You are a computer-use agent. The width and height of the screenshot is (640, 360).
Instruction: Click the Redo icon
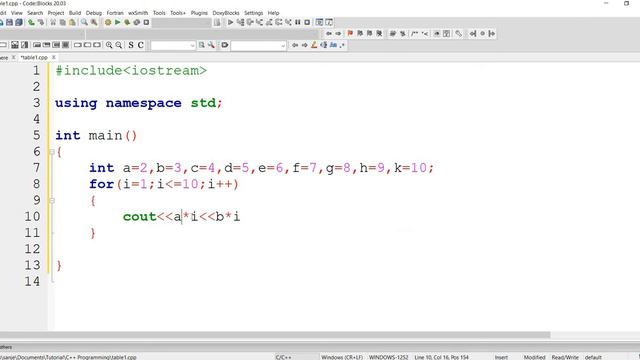tap(41, 22)
